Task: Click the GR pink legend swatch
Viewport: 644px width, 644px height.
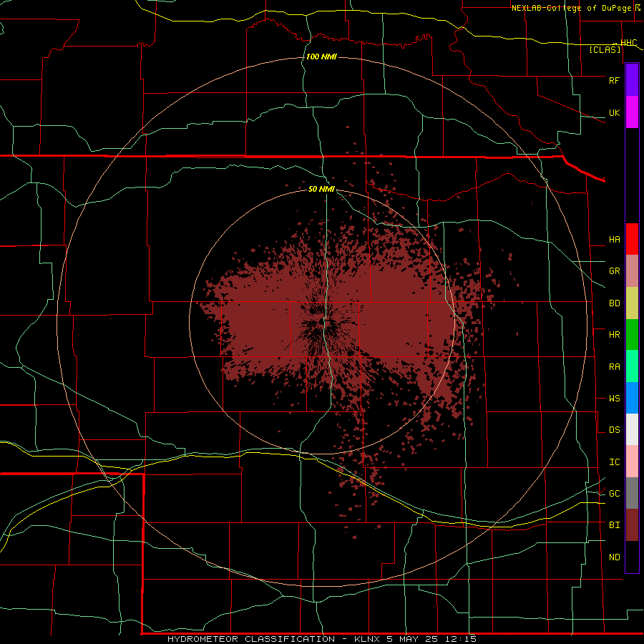Action: pos(632,271)
